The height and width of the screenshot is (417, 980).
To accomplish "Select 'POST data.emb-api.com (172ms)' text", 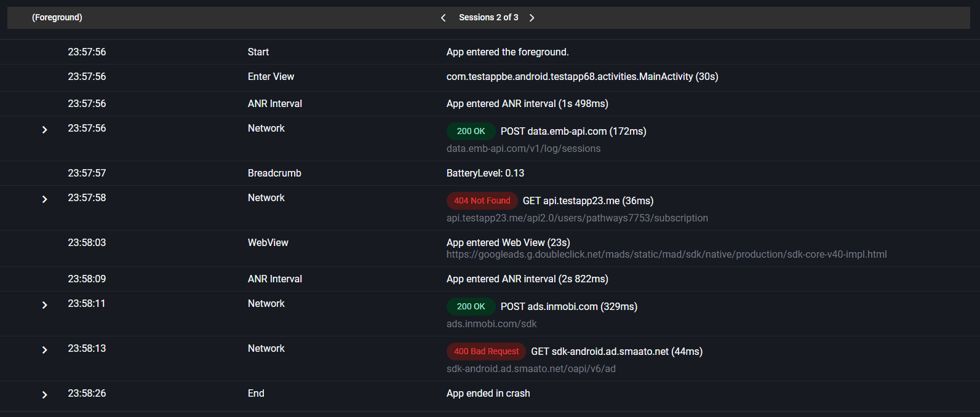I will (x=573, y=132).
